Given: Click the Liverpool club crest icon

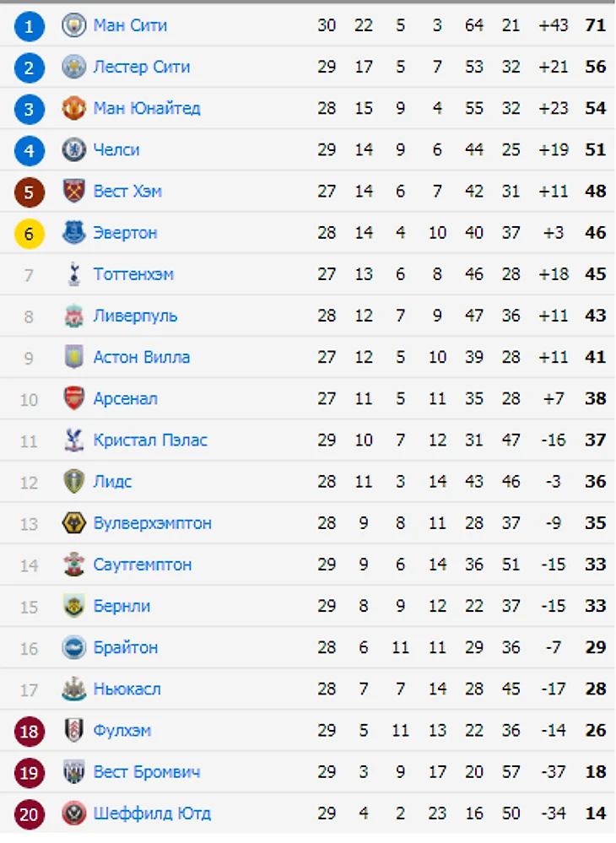Looking at the screenshot, I should point(74,316).
